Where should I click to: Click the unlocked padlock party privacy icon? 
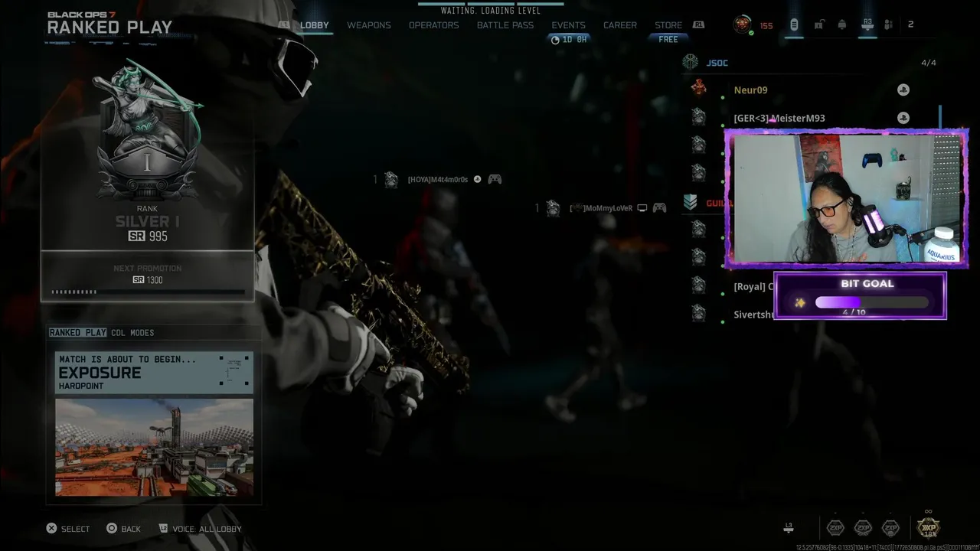coord(818,25)
